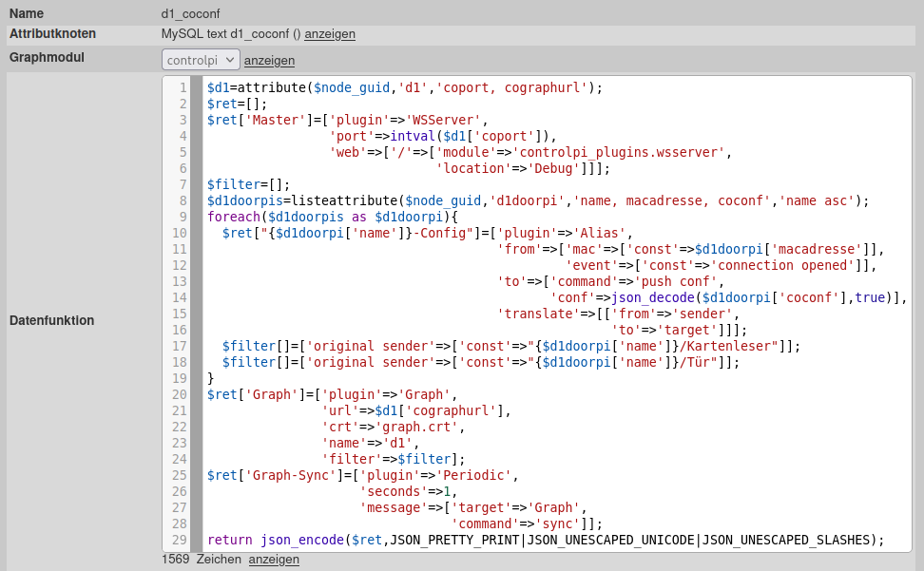Viewport: 924px width, 571px height.
Task: Click anzeigen link next to Attributknoten
Action: [330, 34]
